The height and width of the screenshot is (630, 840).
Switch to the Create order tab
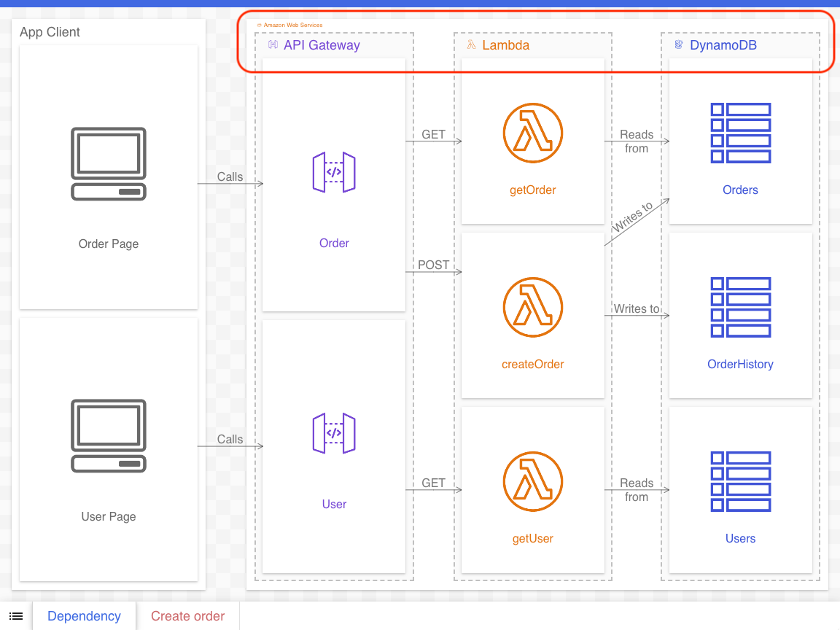(187, 616)
